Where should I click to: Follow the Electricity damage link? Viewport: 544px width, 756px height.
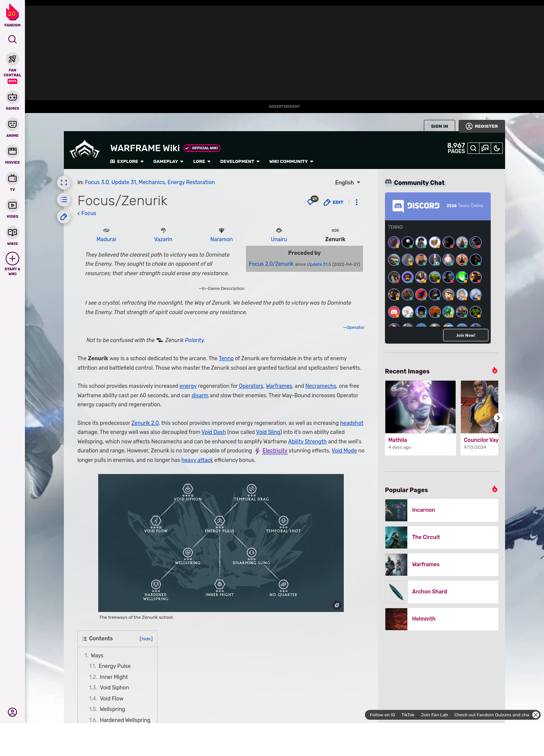(x=275, y=451)
